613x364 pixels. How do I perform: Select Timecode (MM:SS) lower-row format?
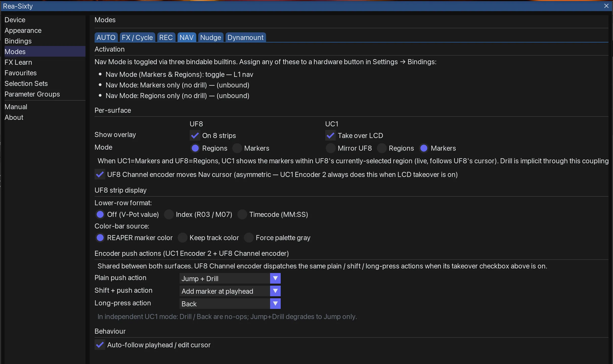pyautogui.click(x=242, y=214)
